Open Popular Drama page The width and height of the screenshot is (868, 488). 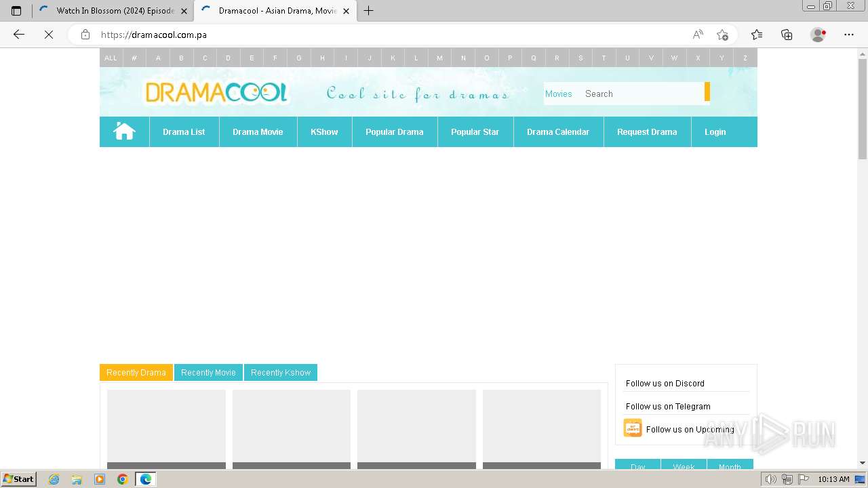click(395, 131)
